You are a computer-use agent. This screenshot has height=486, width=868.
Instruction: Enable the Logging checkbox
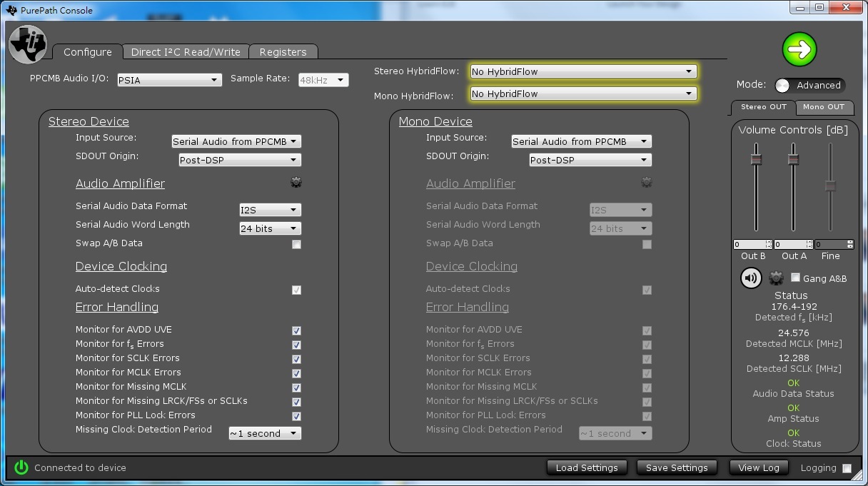point(847,468)
